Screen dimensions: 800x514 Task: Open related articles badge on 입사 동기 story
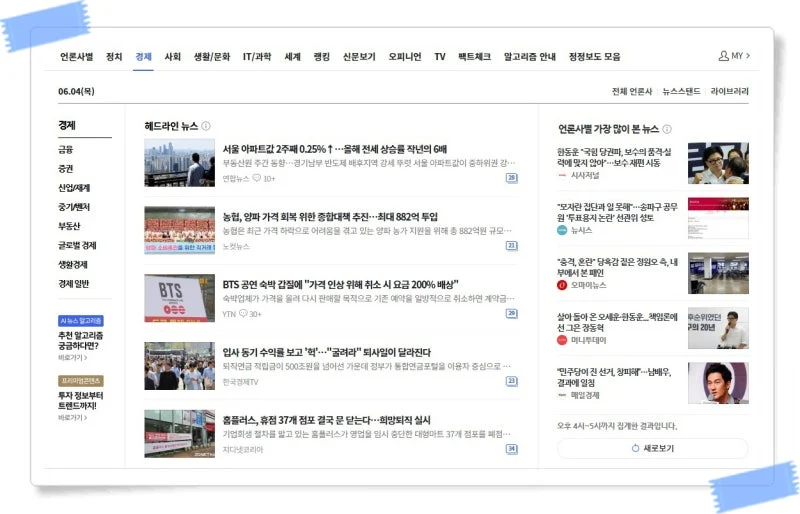tap(511, 381)
